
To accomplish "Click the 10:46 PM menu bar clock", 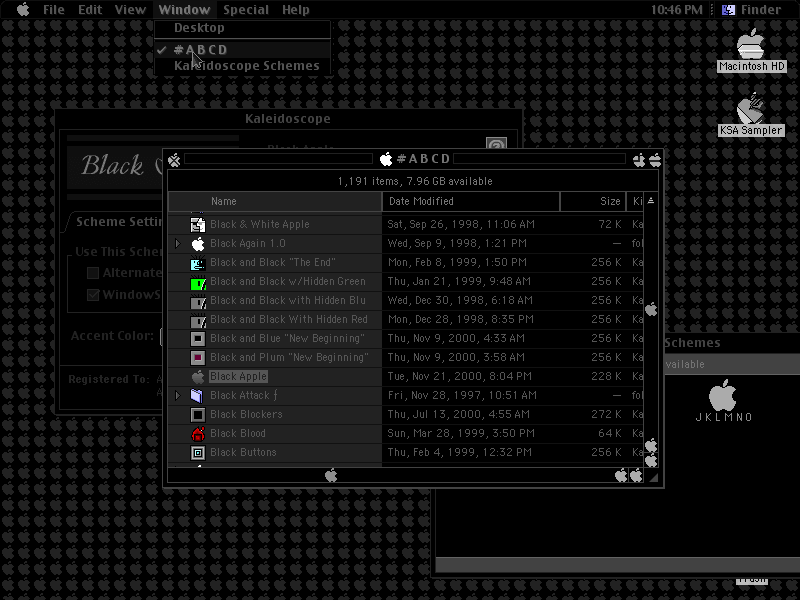I will coord(677,10).
